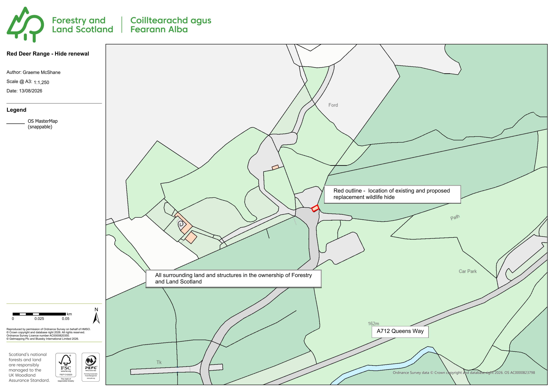
Task: Click the scale bar graphic
Action: 39,314
